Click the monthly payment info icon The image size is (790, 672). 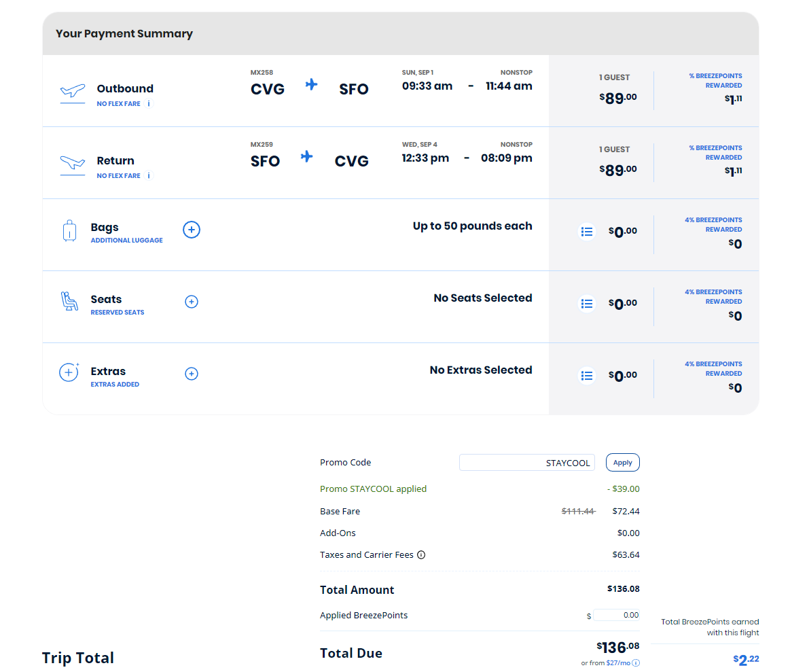[x=636, y=663]
